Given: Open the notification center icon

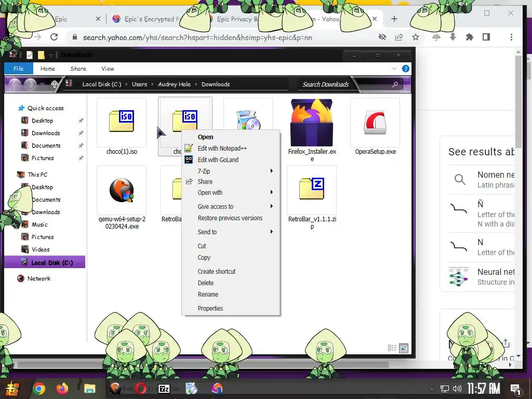Looking at the screenshot, I should (x=516, y=389).
